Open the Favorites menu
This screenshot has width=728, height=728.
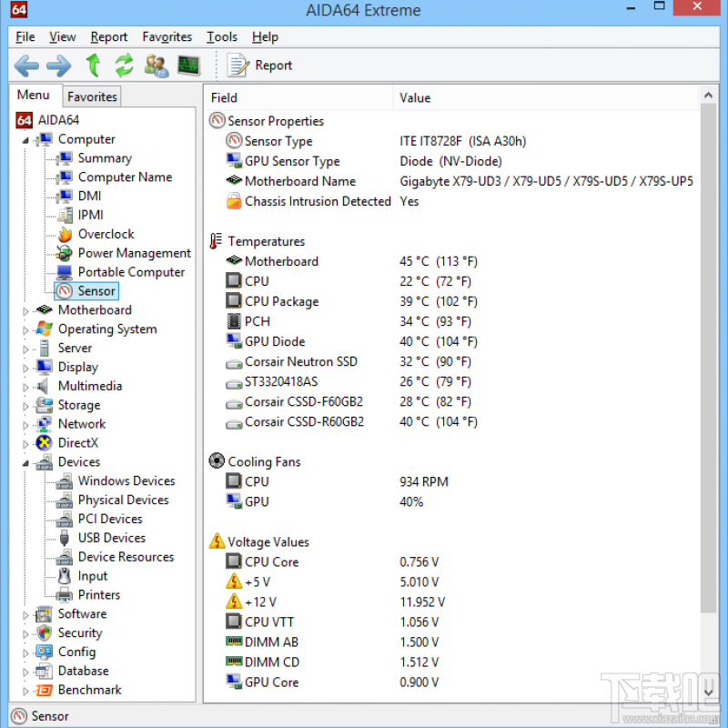[x=167, y=36]
